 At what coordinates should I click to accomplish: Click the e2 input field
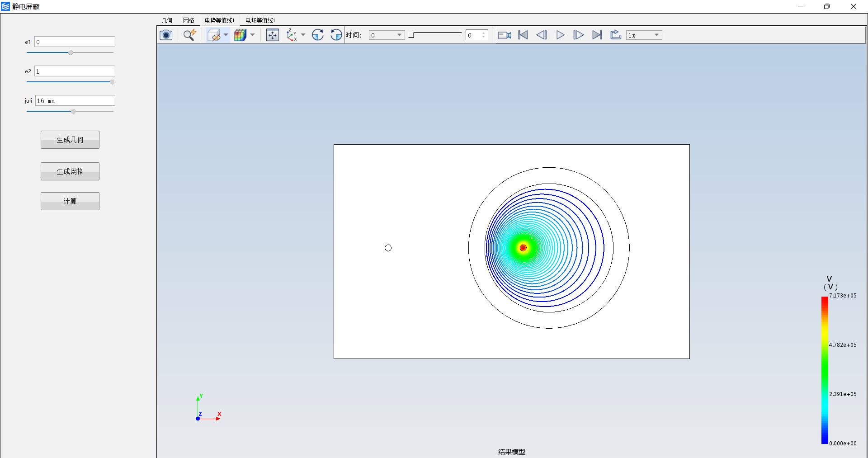click(x=75, y=71)
